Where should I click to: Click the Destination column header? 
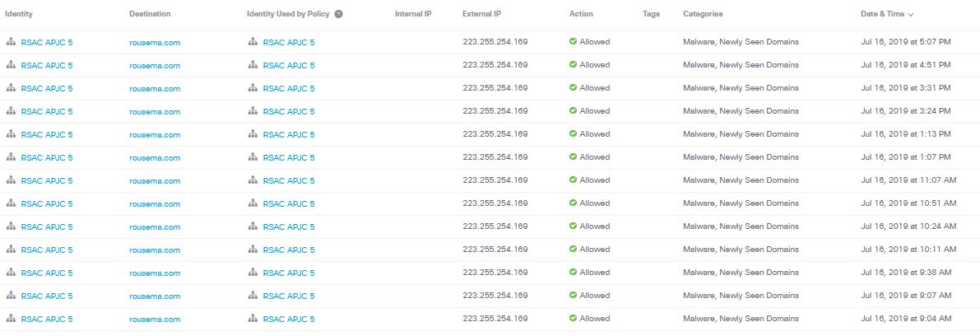pyautogui.click(x=150, y=14)
